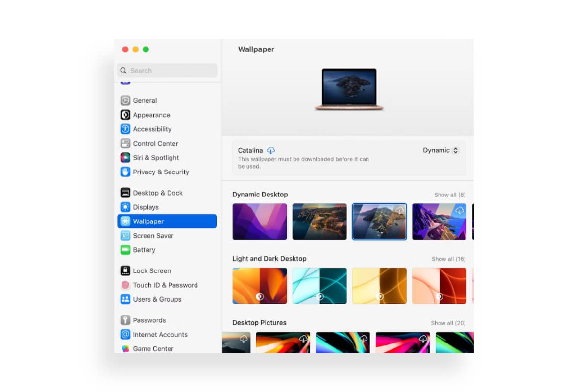
Task: Open Siri & Spotlight settings
Action: pos(155,158)
